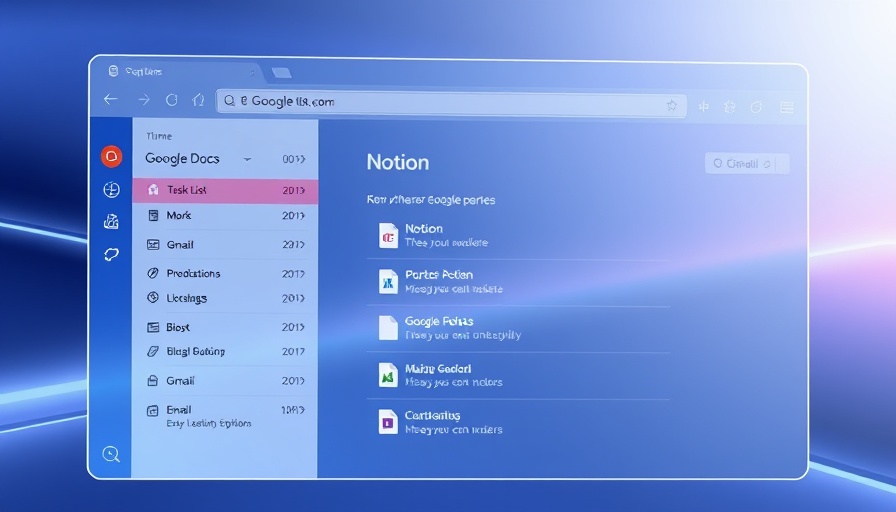Select the Blost item in the list
896x512 pixels.
click(x=178, y=327)
